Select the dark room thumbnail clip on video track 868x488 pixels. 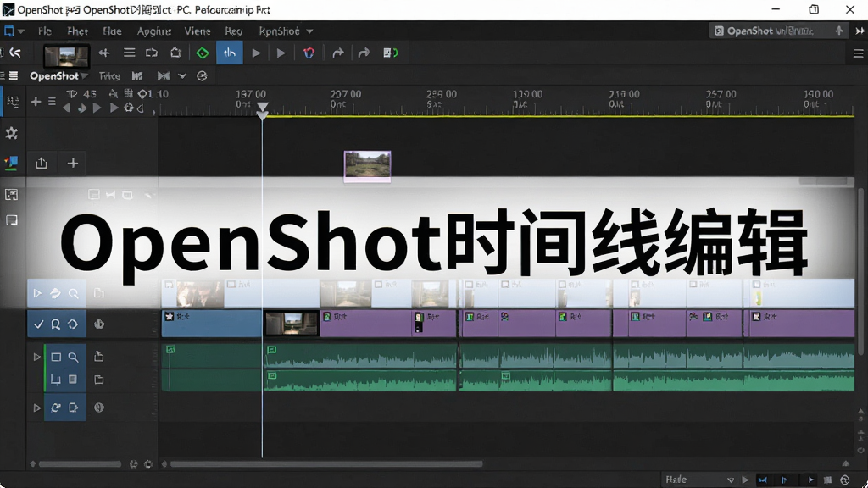coord(292,324)
